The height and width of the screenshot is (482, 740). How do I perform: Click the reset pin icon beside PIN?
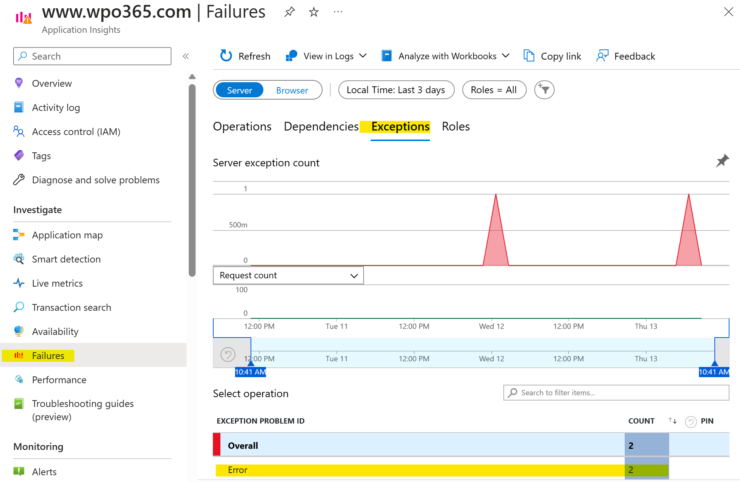690,422
